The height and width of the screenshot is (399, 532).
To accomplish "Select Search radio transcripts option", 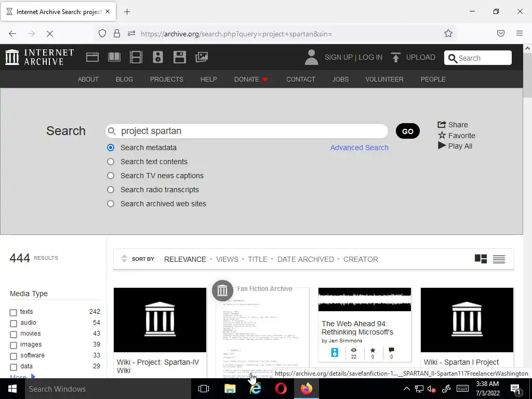I will (x=111, y=190).
